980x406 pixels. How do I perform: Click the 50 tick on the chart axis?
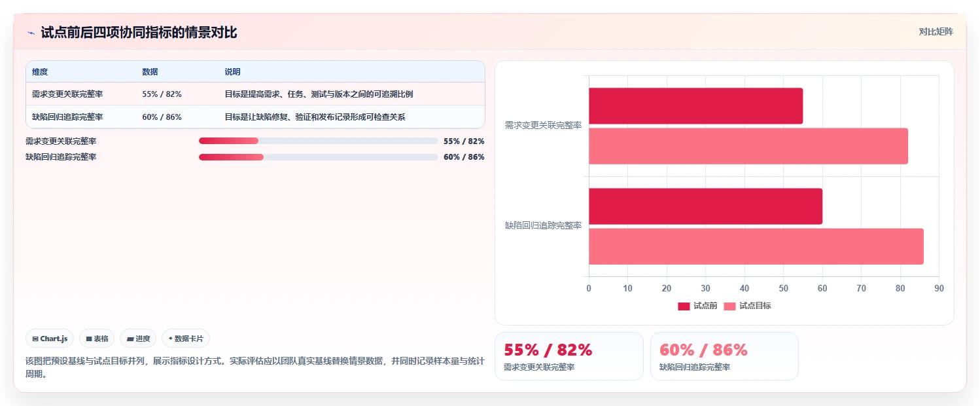click(x=784, y=288)
